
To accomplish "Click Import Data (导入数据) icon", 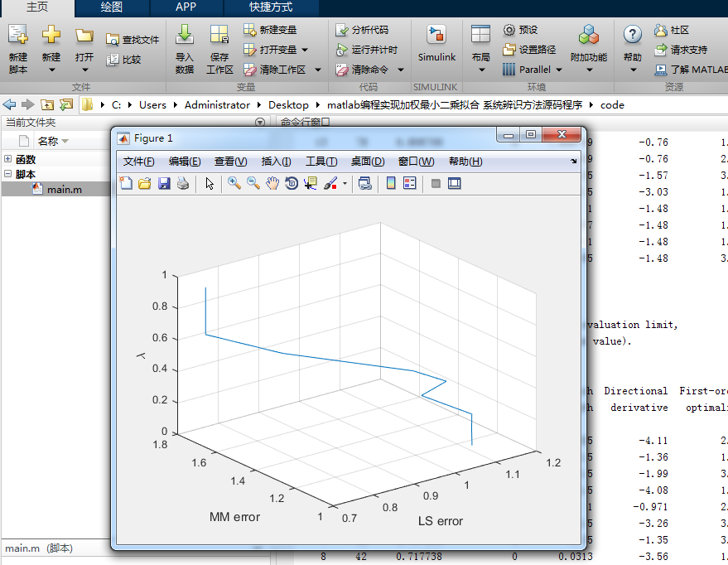I will (x=185, y=35).
